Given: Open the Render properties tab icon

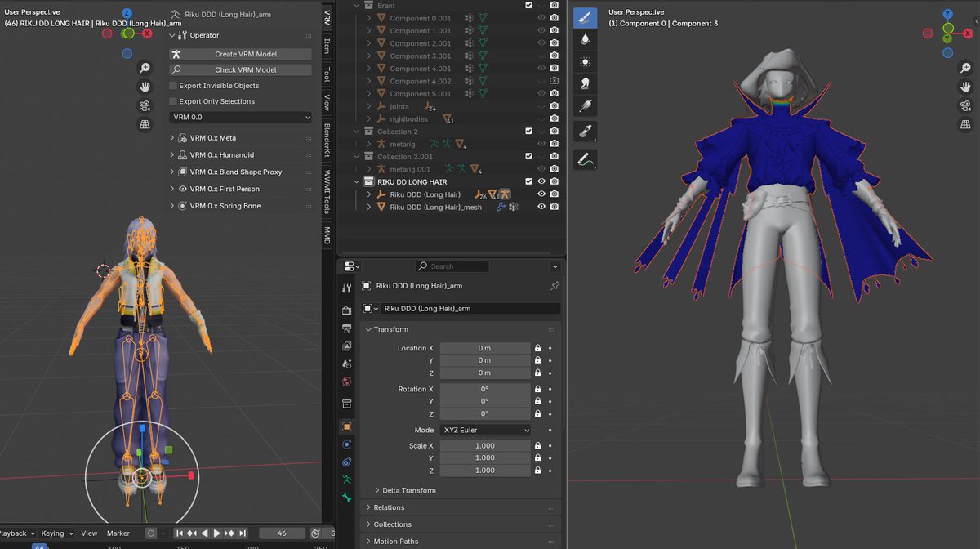Looking at the screenshot, I should coord(346,310).
